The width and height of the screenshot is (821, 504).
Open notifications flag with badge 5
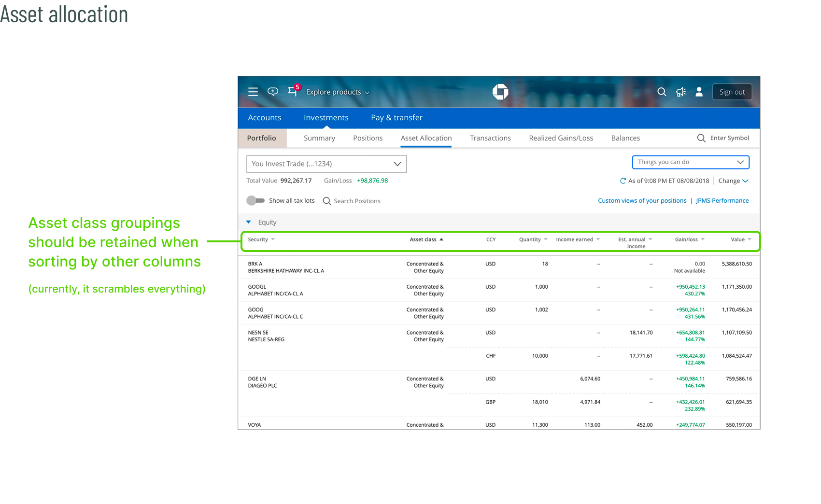(294, 90)
